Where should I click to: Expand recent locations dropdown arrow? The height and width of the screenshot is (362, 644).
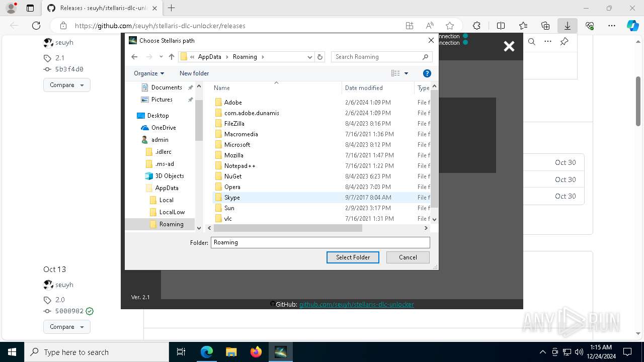[x=161, y=57]
